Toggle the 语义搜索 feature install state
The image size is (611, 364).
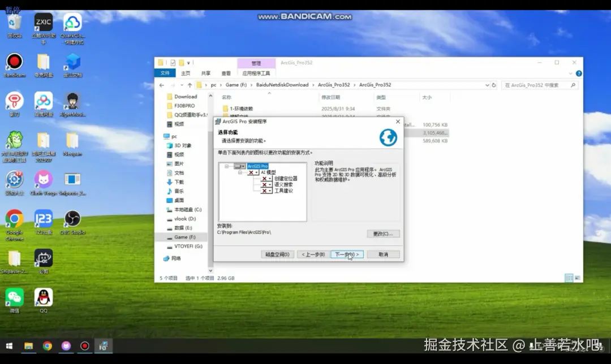(x=264, y=185)
